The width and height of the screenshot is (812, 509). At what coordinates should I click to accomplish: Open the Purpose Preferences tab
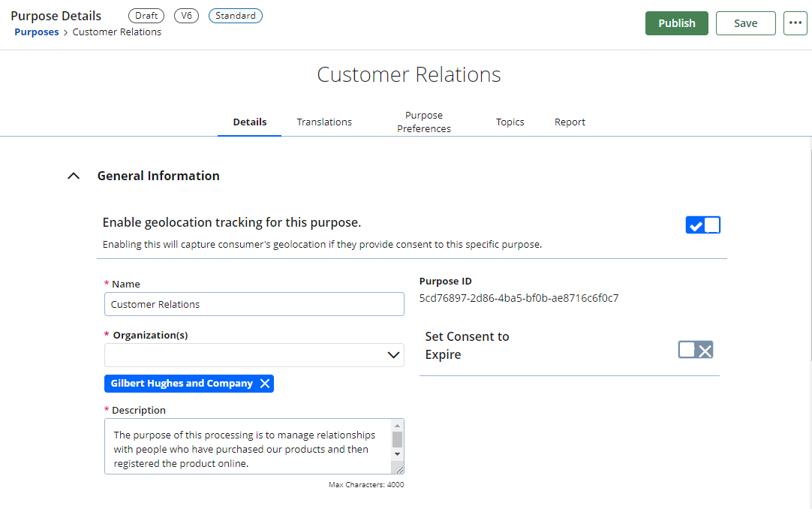[423, 122]
